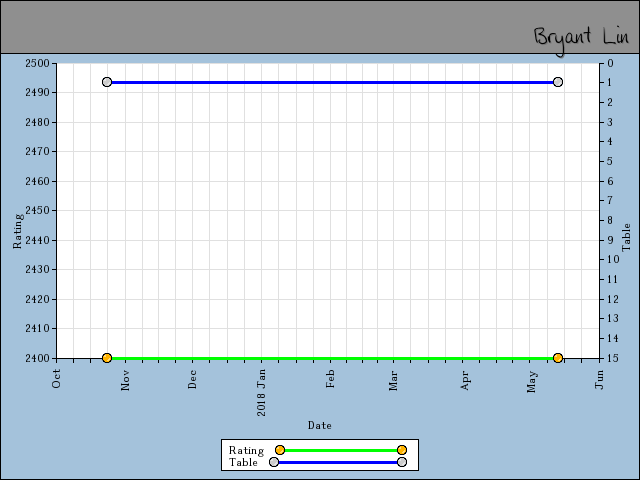Click the 2400 rating axis value
Screen dimensions: 640x480
[37, 358]
